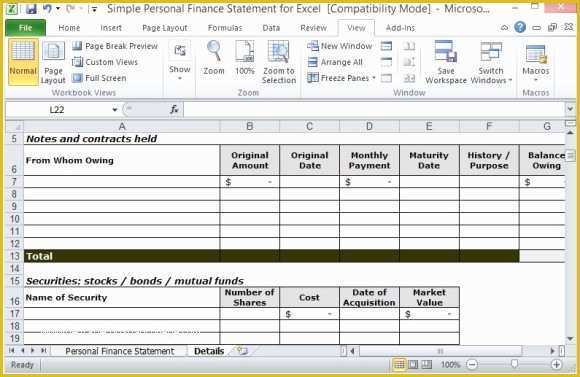580x377 pixels.
Task: Open the Page Layout ribbon tab
Action: point(165,28)
